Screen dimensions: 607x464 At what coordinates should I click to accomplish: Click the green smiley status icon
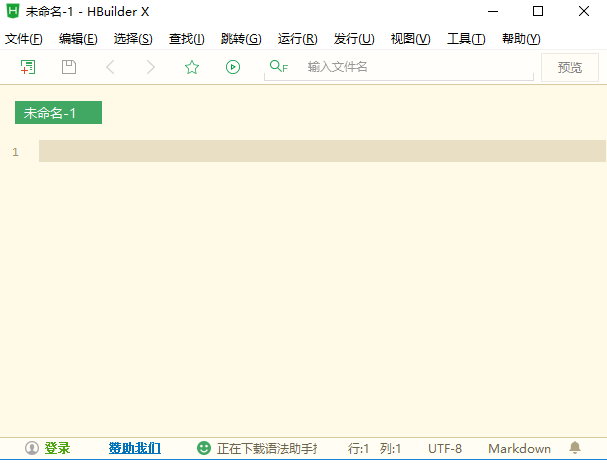204,448
